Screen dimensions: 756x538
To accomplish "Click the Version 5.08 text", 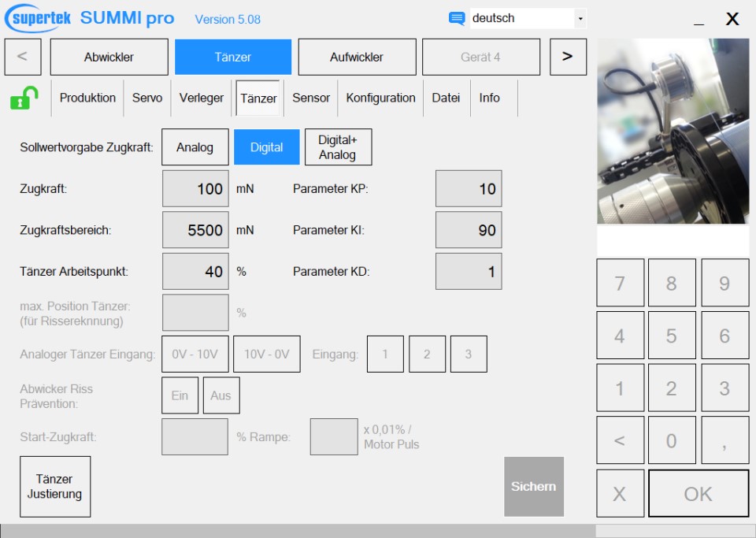I will coord(228,19).
